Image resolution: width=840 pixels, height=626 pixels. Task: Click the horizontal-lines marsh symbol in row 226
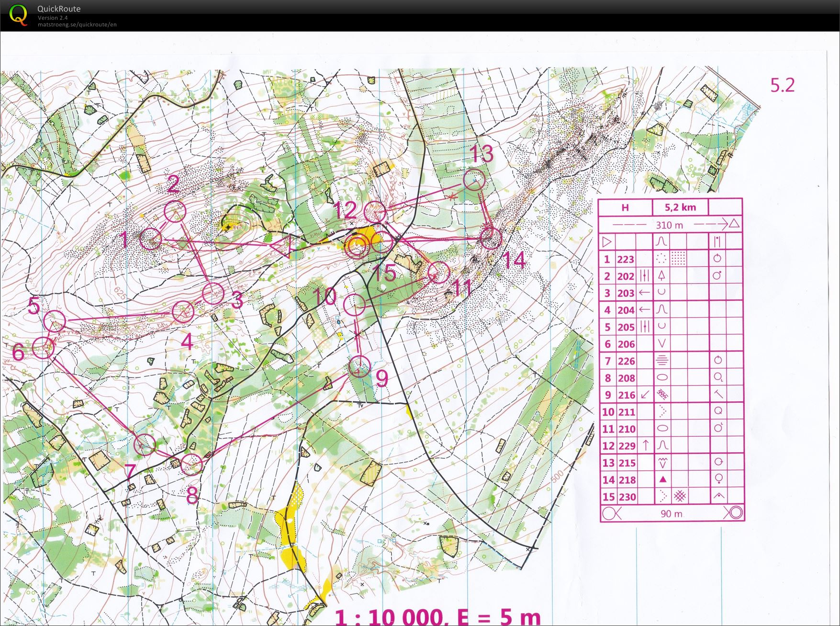point(662,360)
